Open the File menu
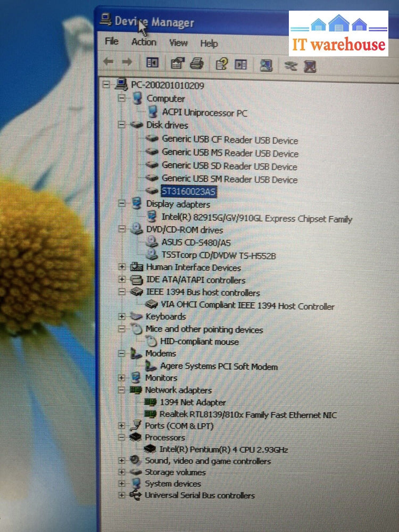This screenshot has height=532, width=399. tap(112, 41)
